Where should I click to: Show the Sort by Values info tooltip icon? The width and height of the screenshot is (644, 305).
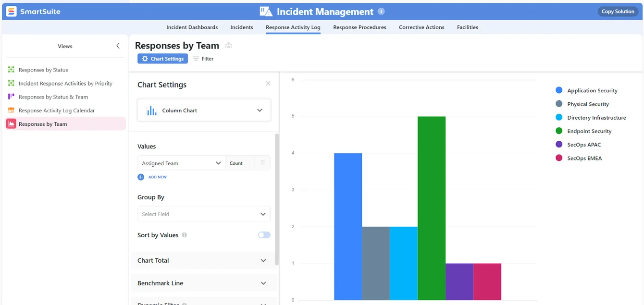[x=185, y=235]
